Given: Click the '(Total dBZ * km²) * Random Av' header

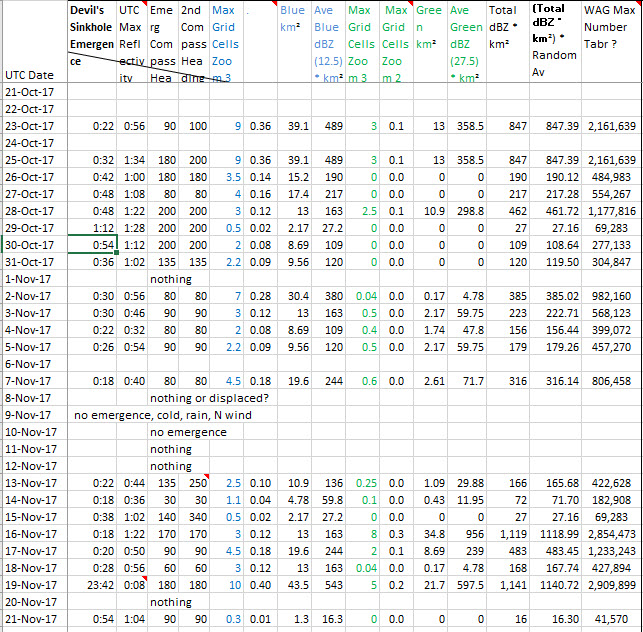Looking at the screenshot, I should [555, 41].
